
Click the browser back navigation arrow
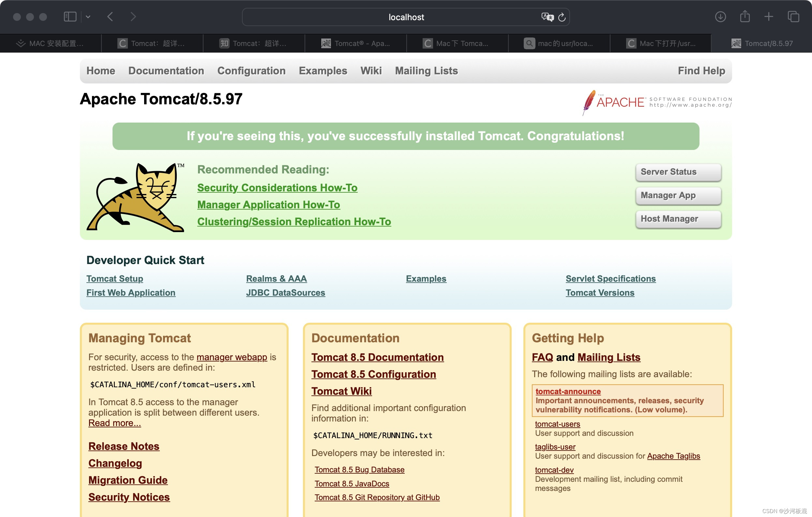[x=110, y=17]
